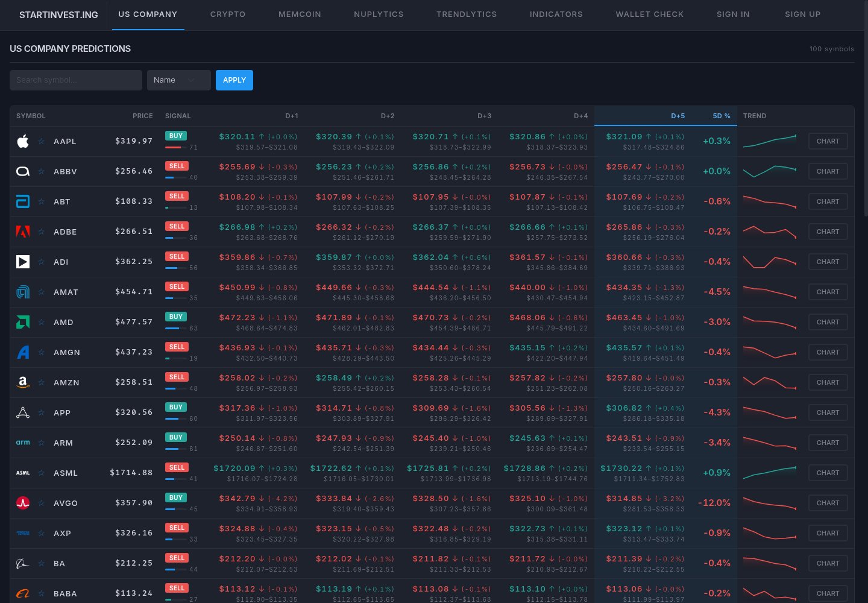Viewport: 868px width, 603px height.
Task: Switch to the Memcoin tab
Action: [x=300, y=14]
